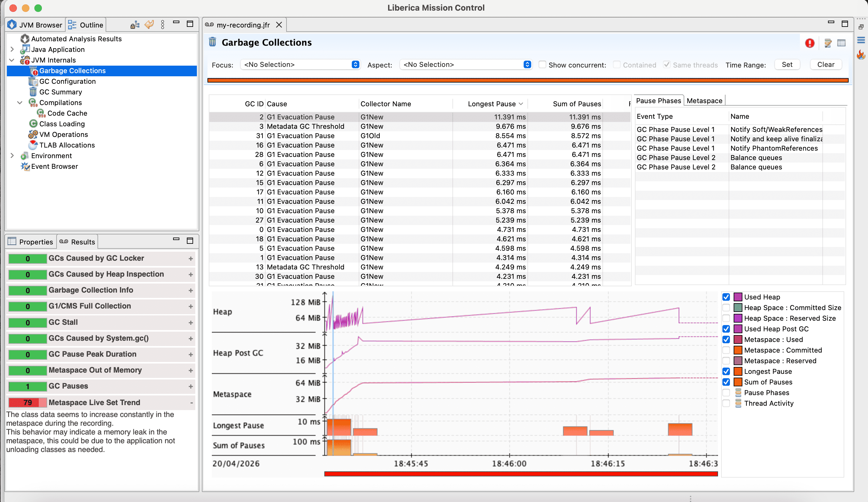Click the Garbage Collections title trash icon
This screenshot has width=868, height=502.
[212, 42]
